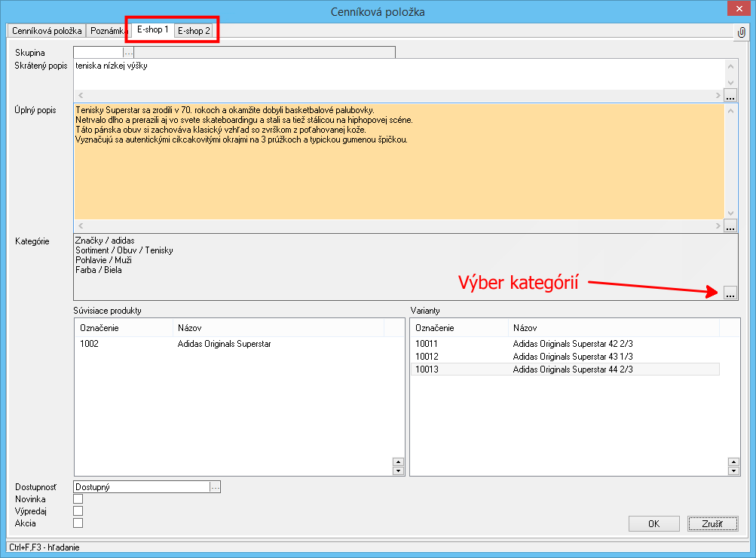Open the Výber kategórií ellipsis button
Screen dimensions: 756x558
pos(730,294)
